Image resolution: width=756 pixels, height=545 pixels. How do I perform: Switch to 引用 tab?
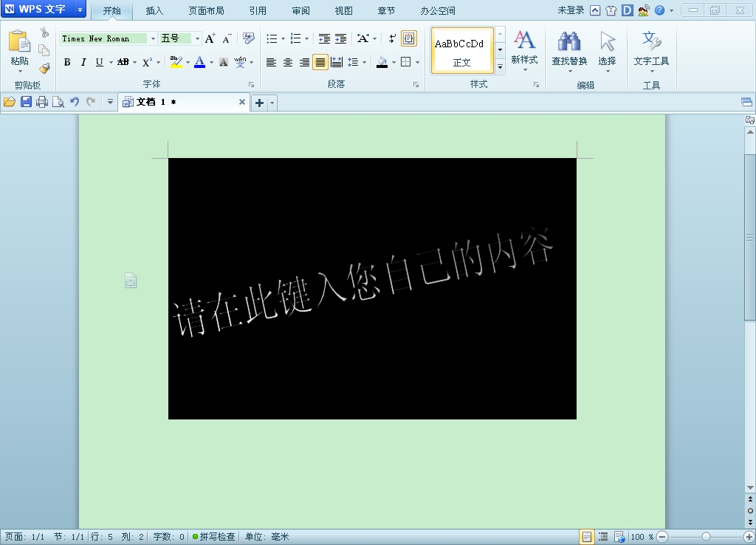click(x=258, y=10)
